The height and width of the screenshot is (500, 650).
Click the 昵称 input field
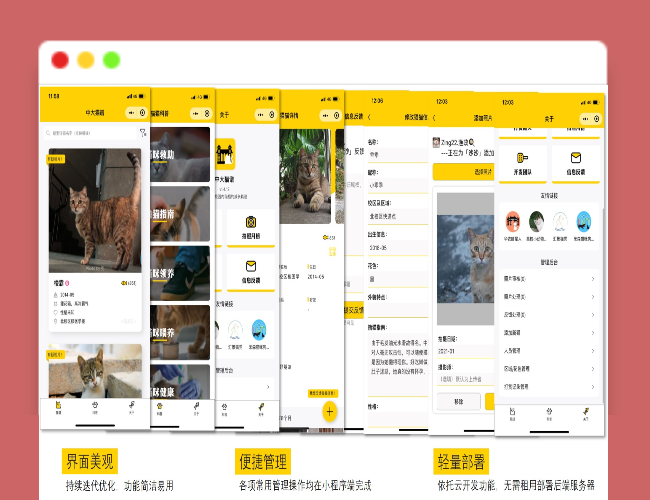pyautogui.click(x=398, y=185)
